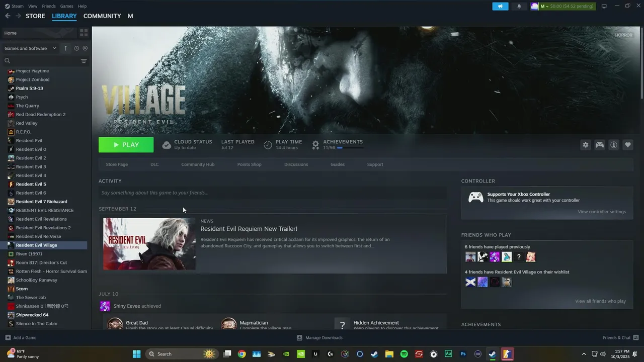644x362 pixels.
Task: Switch to collections grid view icon
Action: pos(84,33)
